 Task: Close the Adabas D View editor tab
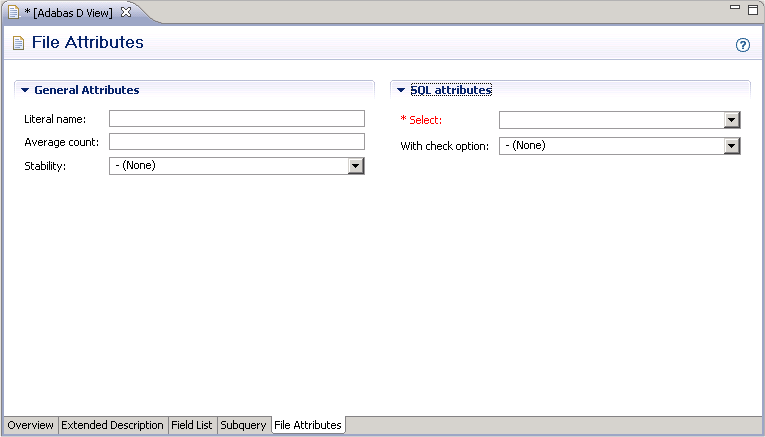pyautogui.click(x=126, y=12)
